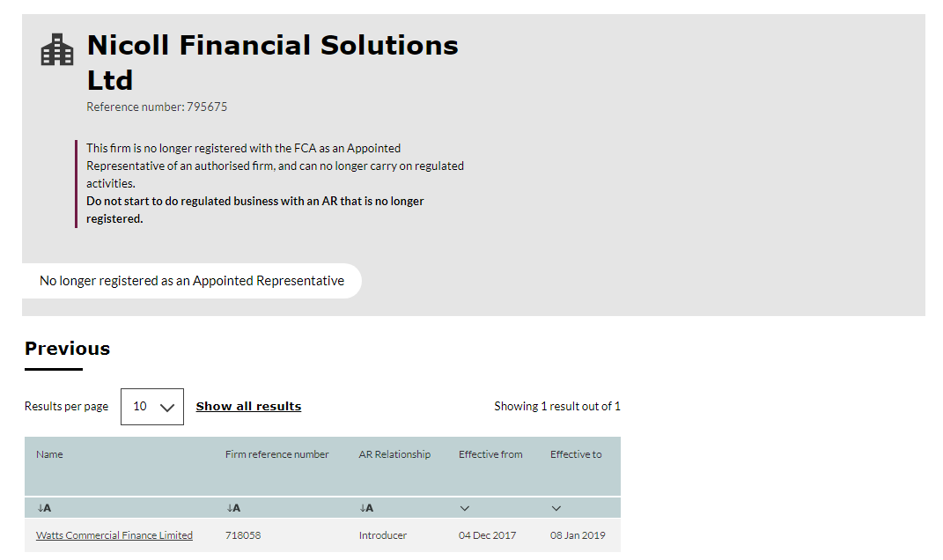Click firm reference number 718058 cell
The image size is (943, 560).
[243, 535]
